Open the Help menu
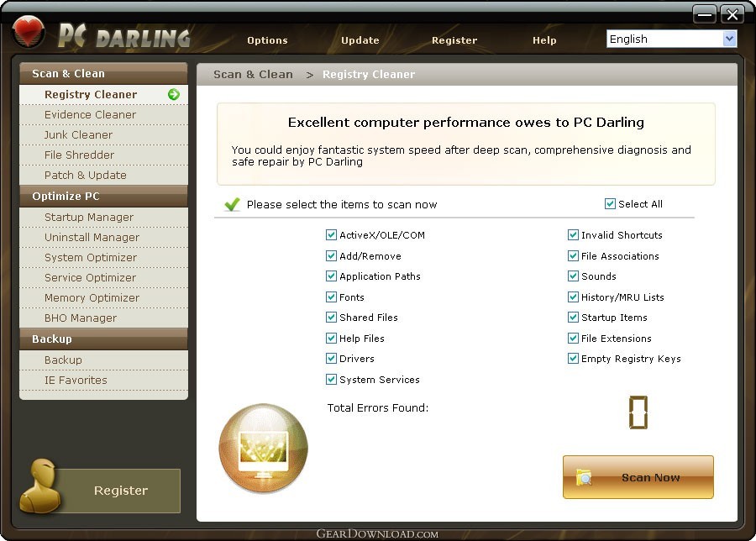The height and width of the screenshot is (541, 756). (x=544, y=40)
